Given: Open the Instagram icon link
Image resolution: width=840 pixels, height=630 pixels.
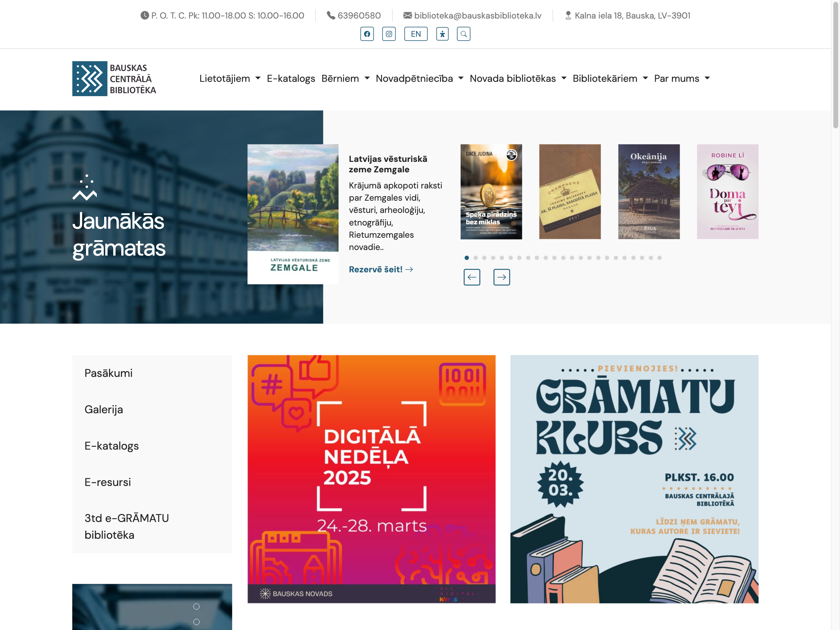Looking at the screenshot, I should 389,34.
